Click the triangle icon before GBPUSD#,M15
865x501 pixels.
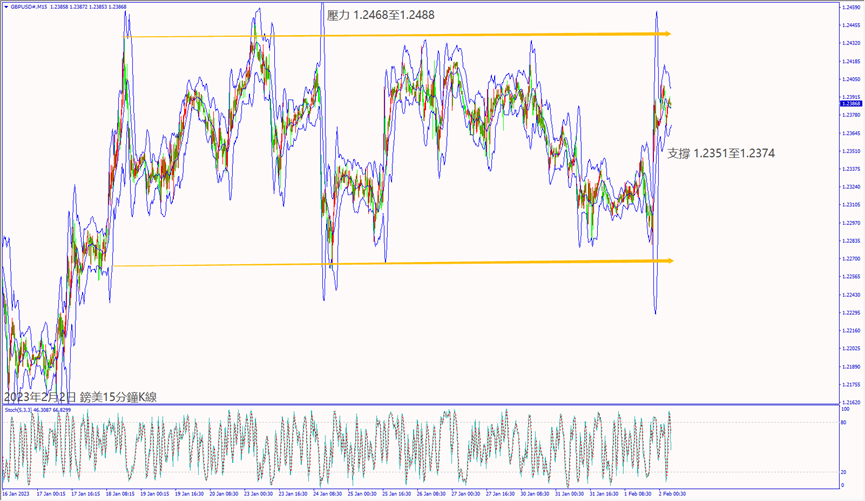coord(5,6)
